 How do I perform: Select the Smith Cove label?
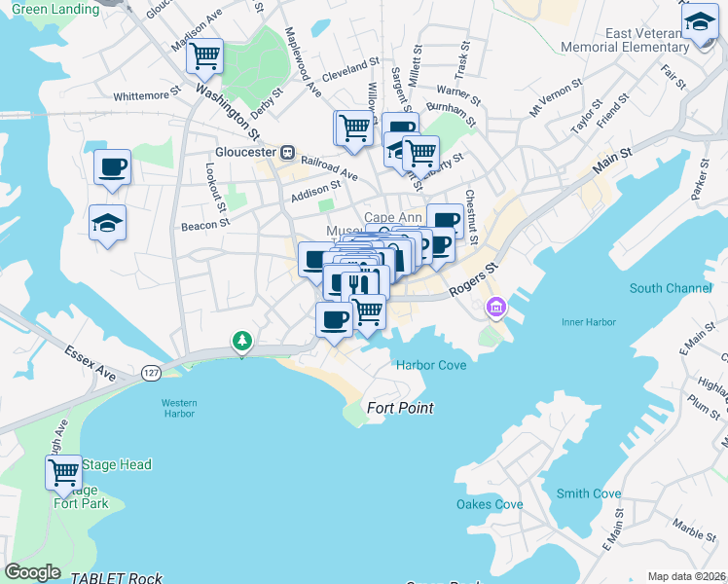(589, 493)
